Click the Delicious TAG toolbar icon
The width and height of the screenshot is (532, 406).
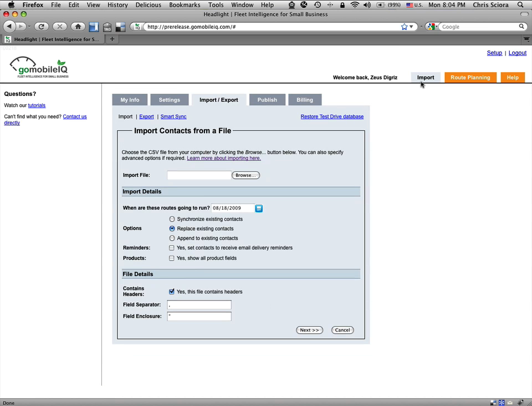(107, 27)
